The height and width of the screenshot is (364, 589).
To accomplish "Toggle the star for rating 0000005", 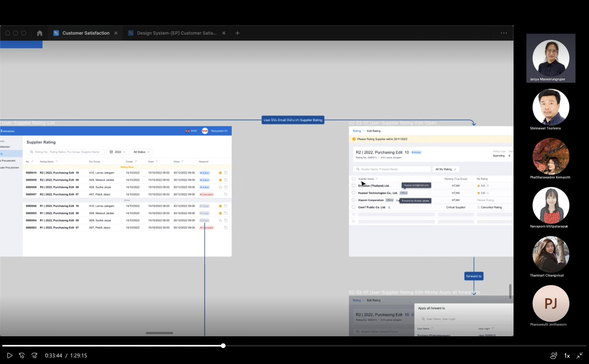I will pyautogui.click(x=220, y=213).
